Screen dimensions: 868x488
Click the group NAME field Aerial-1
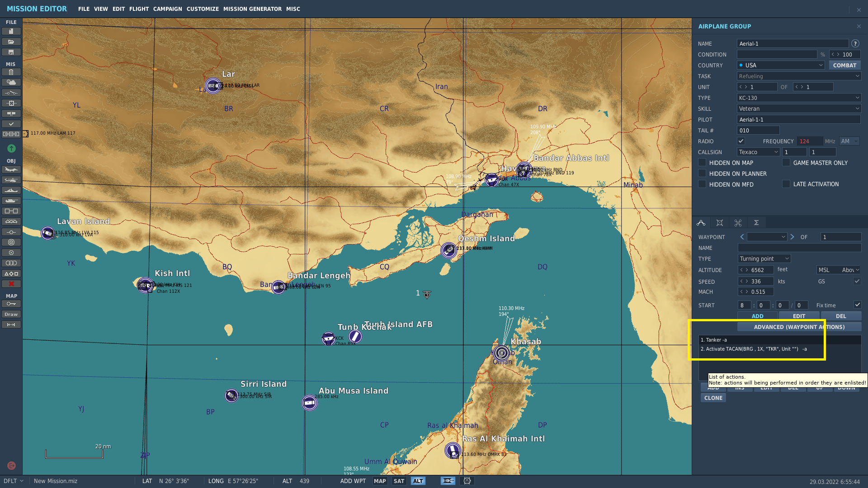(x=793, y=43)
